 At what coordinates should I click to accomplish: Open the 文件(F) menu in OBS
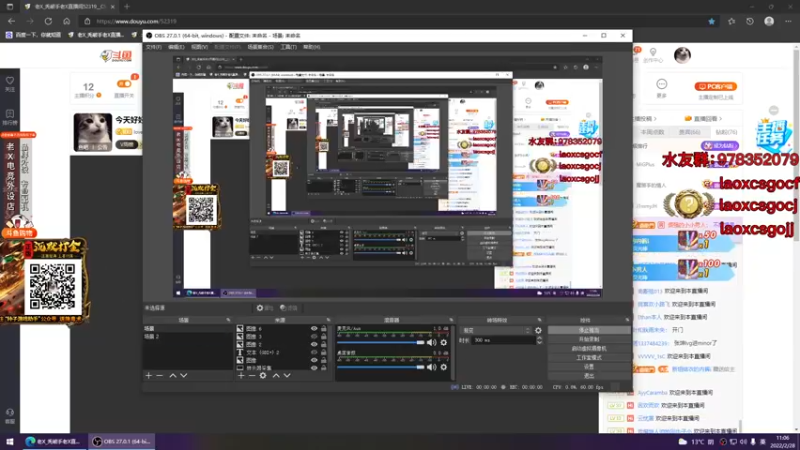pos(153,47)
